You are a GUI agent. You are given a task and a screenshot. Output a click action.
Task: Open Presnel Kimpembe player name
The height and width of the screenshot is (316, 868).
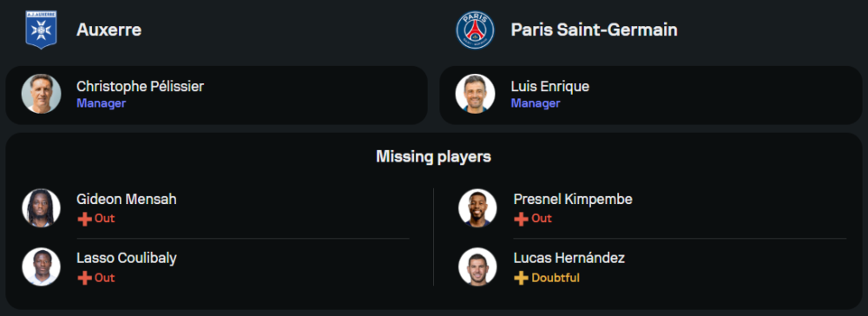[573, 199]
